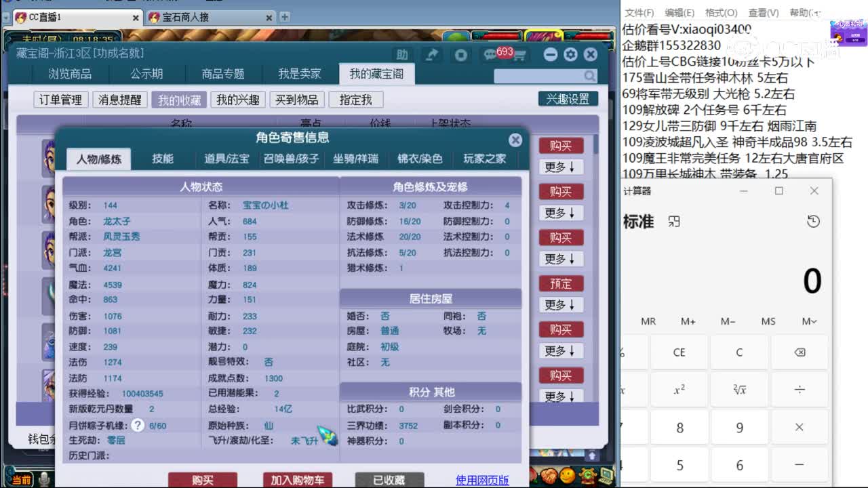
Task: Open new browser tab with plus icon
Action: [285, 17]
